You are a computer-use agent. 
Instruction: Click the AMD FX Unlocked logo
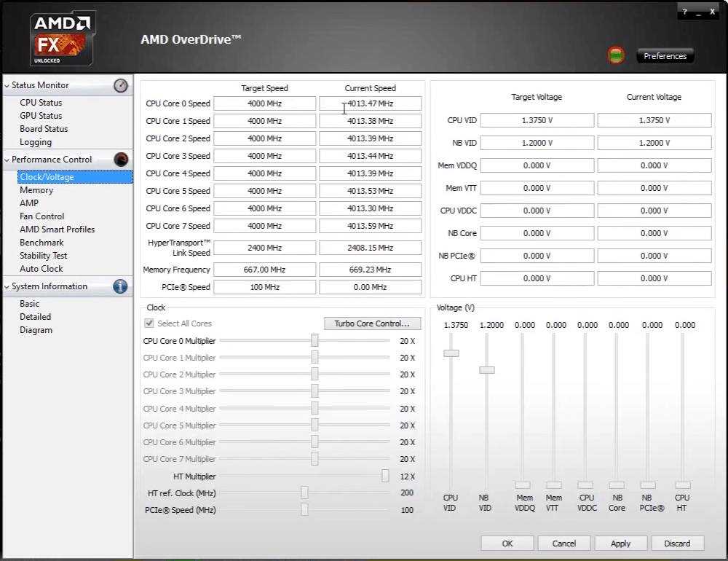(62, 38)
